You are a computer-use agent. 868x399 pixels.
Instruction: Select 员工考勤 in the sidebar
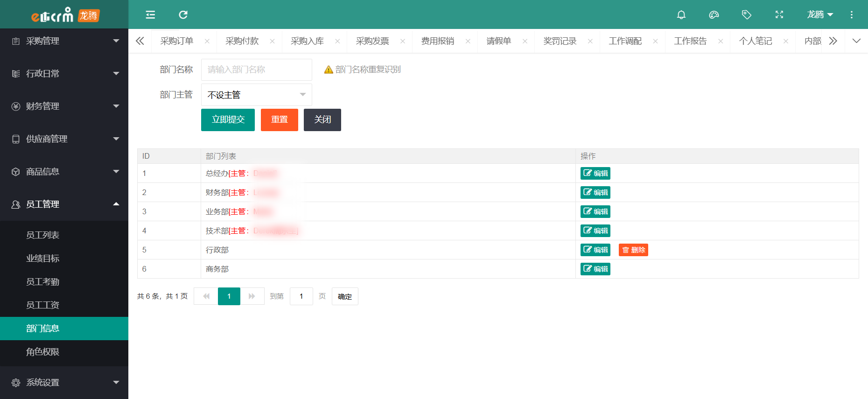[42, 282]
